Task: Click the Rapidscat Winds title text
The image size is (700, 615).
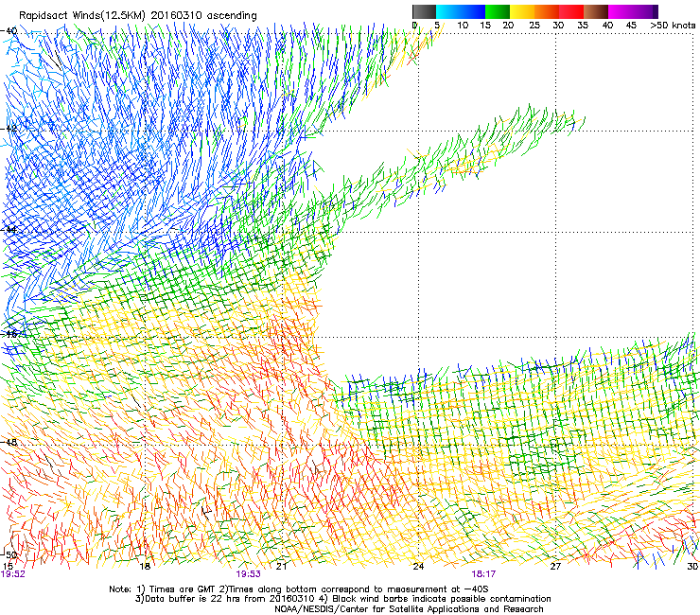Action: point(138,16)
